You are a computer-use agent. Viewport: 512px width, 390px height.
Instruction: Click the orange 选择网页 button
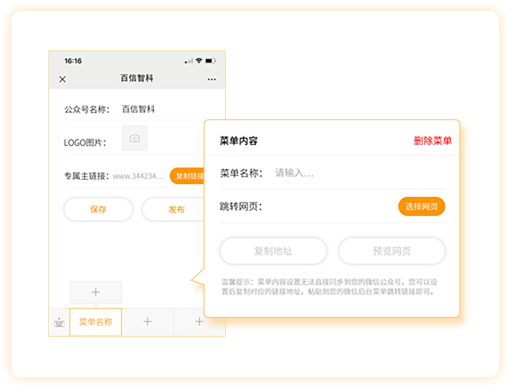(x=422, y=207)
